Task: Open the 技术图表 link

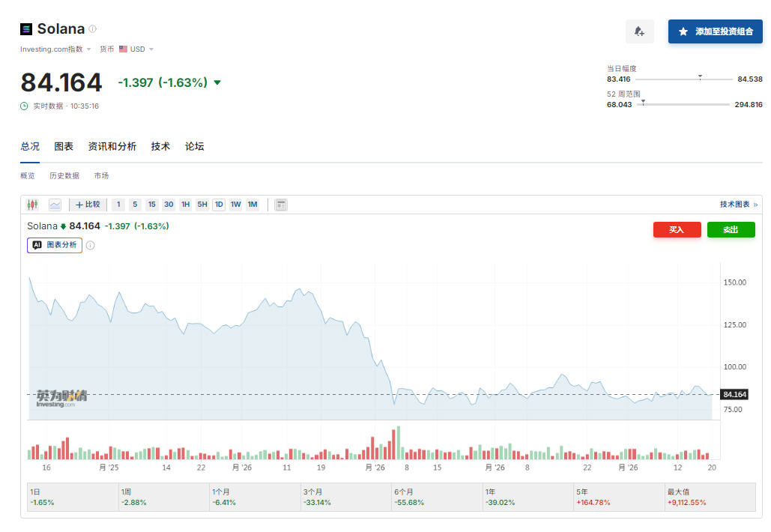Action: click(x=739, y=204)
